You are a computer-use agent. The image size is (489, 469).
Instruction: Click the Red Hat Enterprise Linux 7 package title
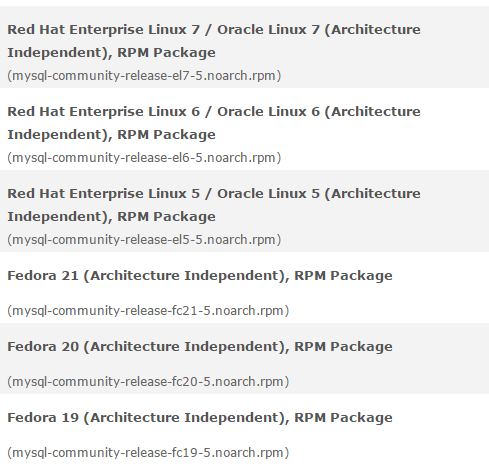tap(214, 41)
